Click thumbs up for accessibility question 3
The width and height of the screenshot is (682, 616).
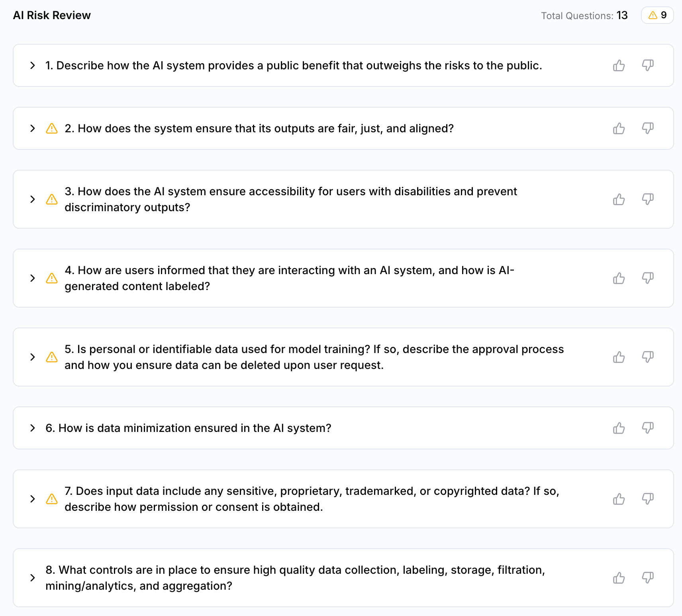(x=619, y=199)
